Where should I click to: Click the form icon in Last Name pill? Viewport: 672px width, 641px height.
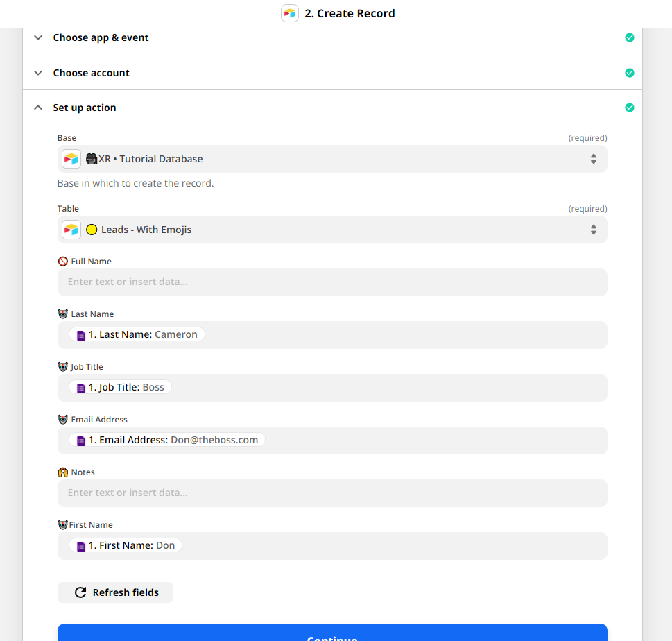coord(81,335)
